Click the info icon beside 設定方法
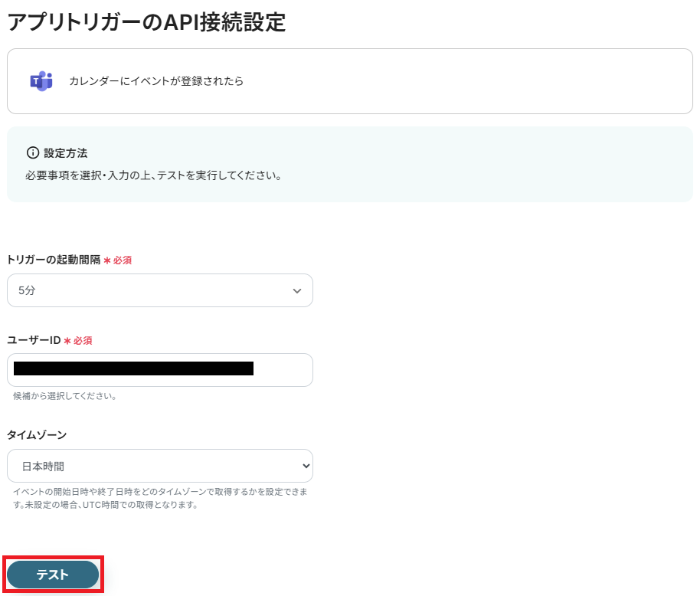This screenshot has height=596, width=700. (33, 152)
